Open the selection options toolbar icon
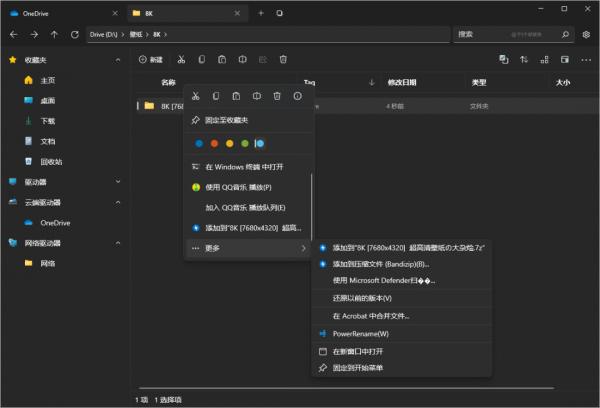The width and height of the screenshot is (600, 408). coord(504,59)
